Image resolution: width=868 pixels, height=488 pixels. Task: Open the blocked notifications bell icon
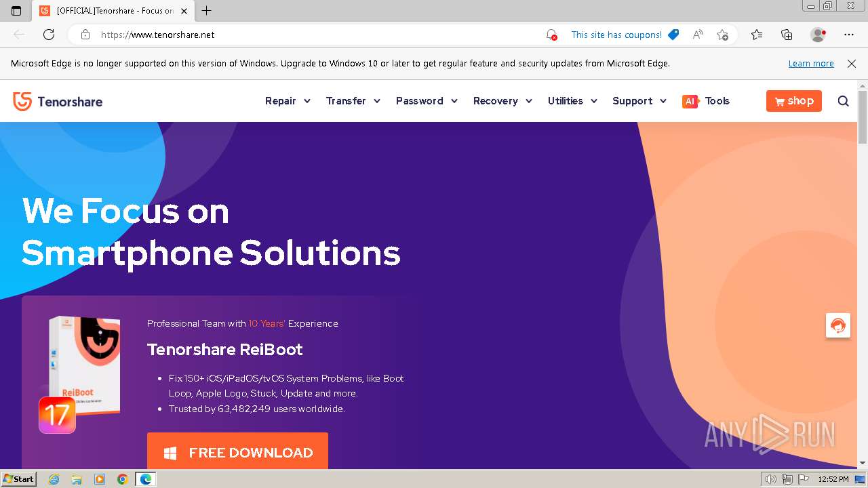(x=551, y=35)
